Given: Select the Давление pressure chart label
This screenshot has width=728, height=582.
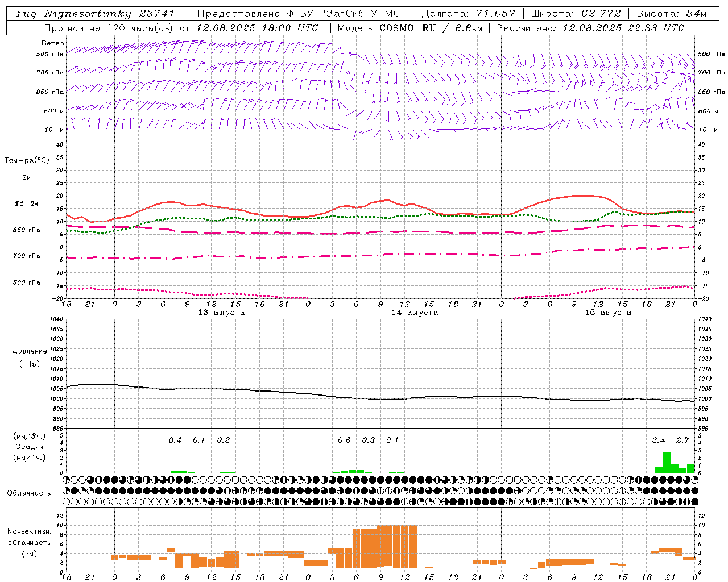Looking at the screenshot, I should tap(30, 351).
